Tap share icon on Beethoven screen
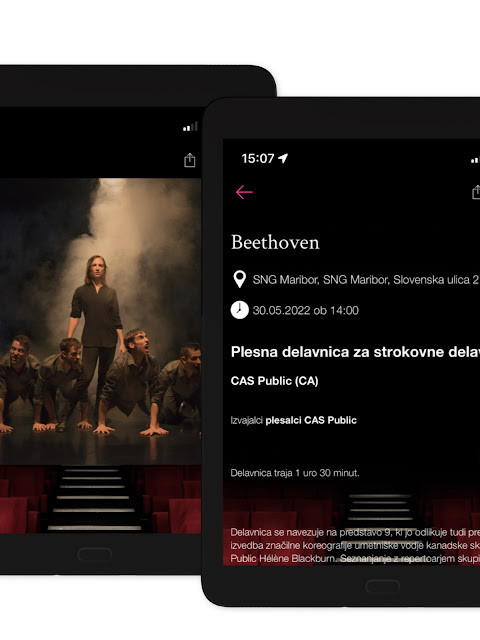480x640 pixels. (476, 192)
